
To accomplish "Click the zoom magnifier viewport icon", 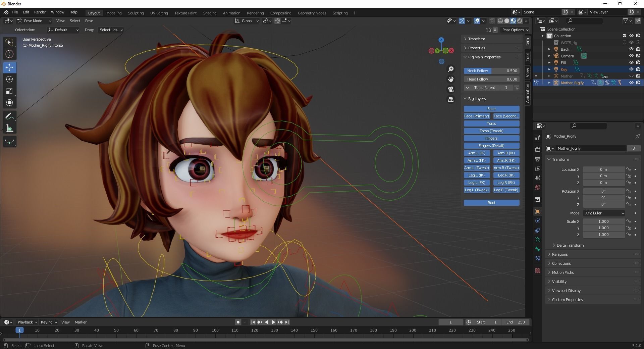I will (451, 69).
